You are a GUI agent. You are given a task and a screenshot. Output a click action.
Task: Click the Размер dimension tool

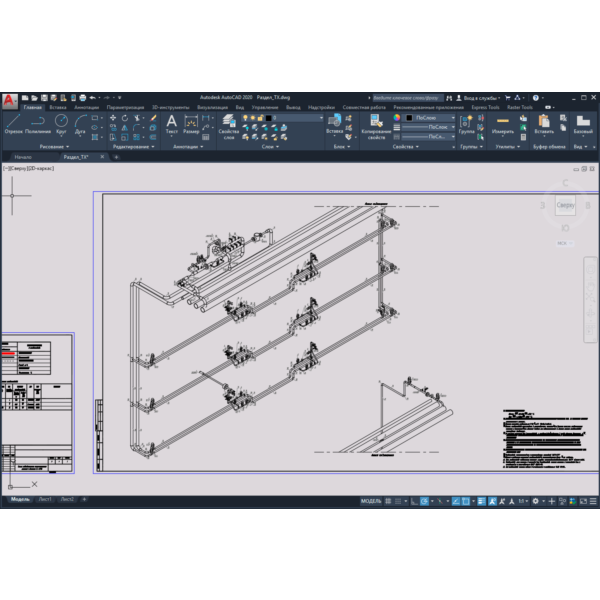click(191, 125)
